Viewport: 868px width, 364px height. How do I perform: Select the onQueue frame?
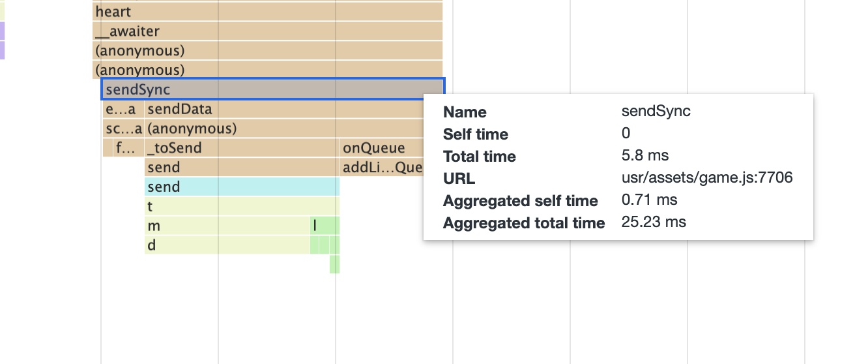coord(382,148)
